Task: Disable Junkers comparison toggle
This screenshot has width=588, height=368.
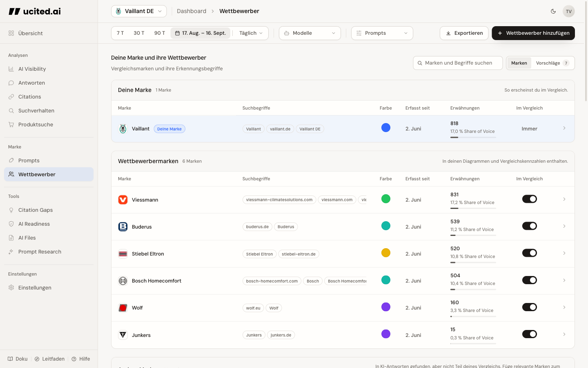Action: [530, 334]
